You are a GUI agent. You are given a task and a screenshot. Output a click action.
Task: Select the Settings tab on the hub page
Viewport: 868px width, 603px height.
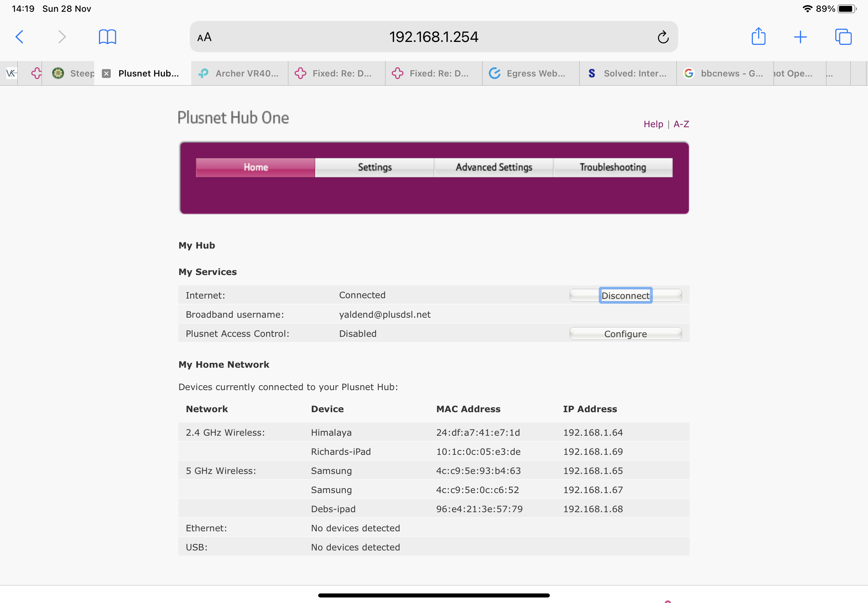374,167
